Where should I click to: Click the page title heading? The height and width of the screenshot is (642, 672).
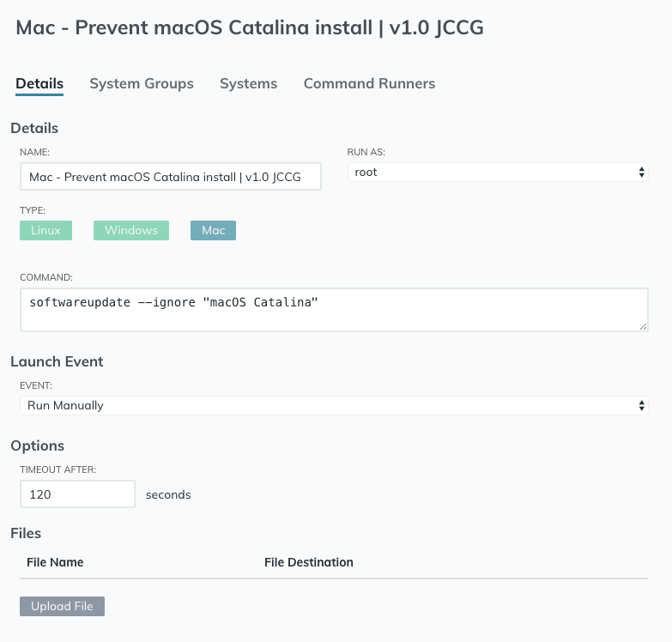[250, 27]
